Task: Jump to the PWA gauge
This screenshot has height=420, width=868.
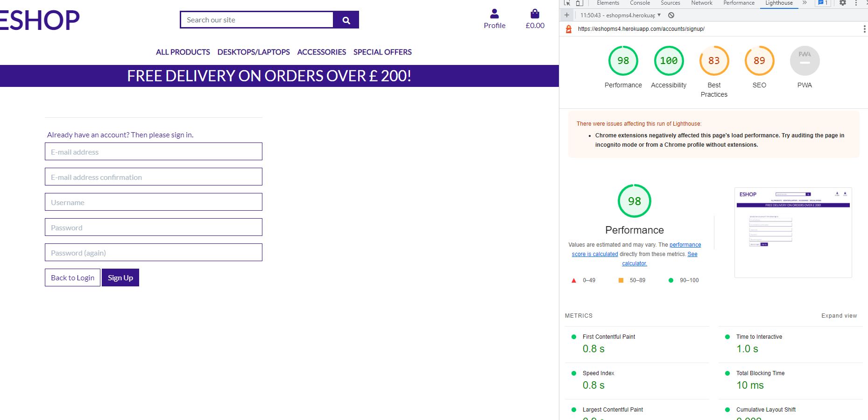Action: point(804,61)
